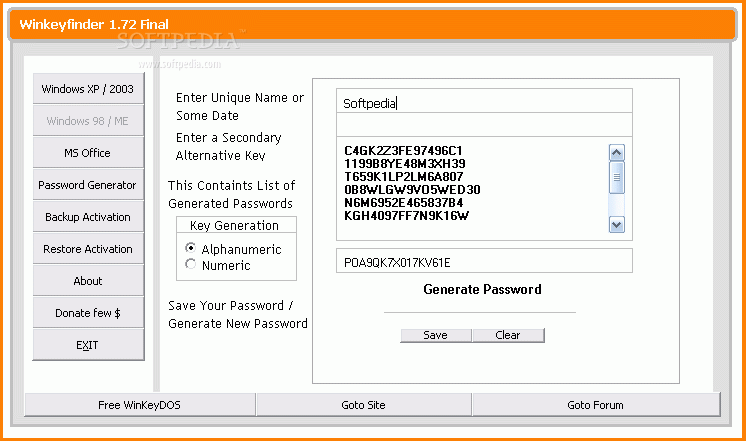Show the About information
Viewport: 746px width, 441px height.
tap(88, 281)
